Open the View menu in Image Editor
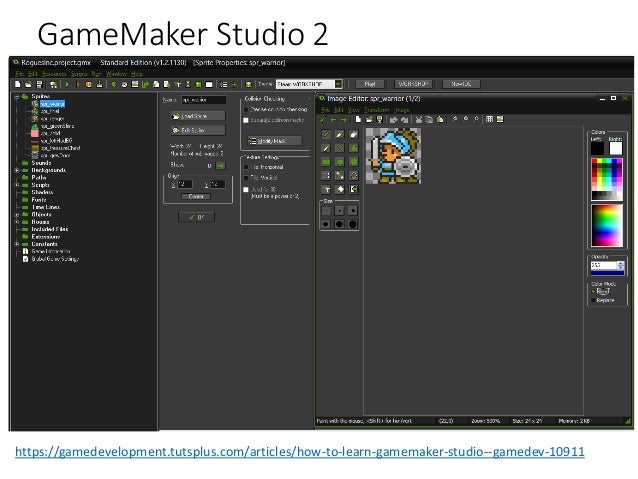Screen dimensions: 638x479 coord(353,109)
